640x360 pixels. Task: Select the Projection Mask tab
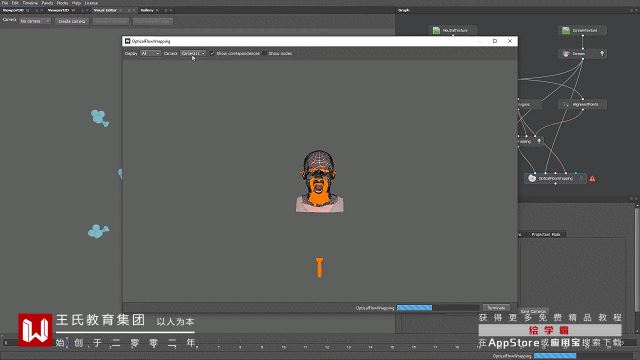pos(546,234)
